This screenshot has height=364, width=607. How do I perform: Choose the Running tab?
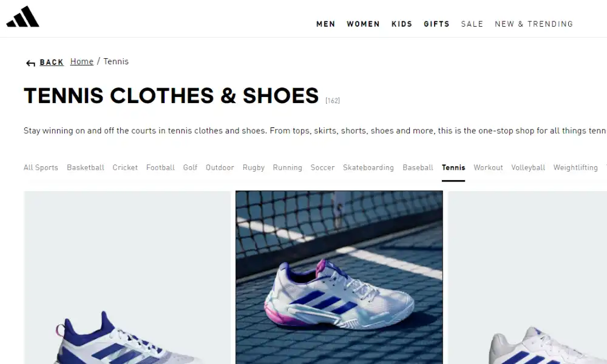(x=287, y=167)
